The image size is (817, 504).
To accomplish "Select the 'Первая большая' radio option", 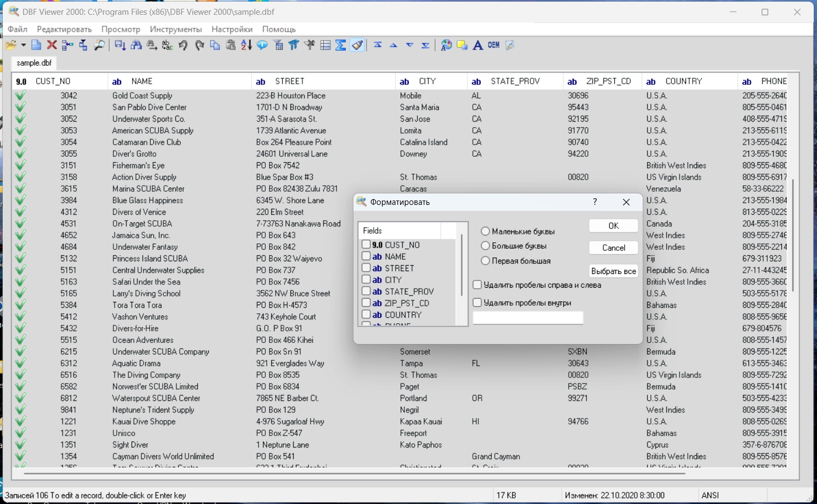I will 485,261.
